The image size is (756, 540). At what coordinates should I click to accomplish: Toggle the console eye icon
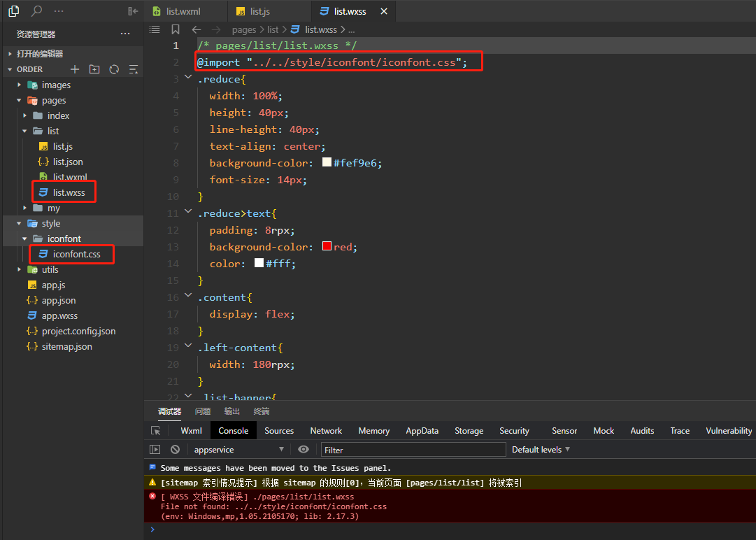(x=304, y=449)
